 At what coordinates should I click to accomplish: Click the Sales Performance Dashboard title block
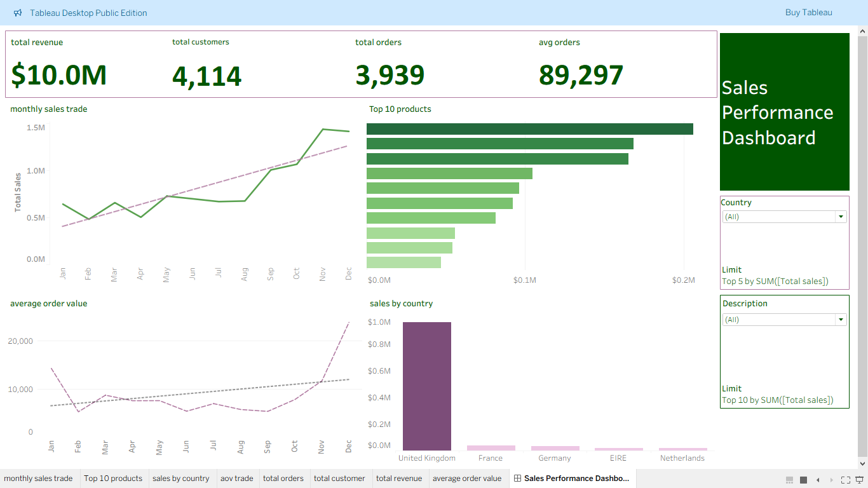[784, 112]
